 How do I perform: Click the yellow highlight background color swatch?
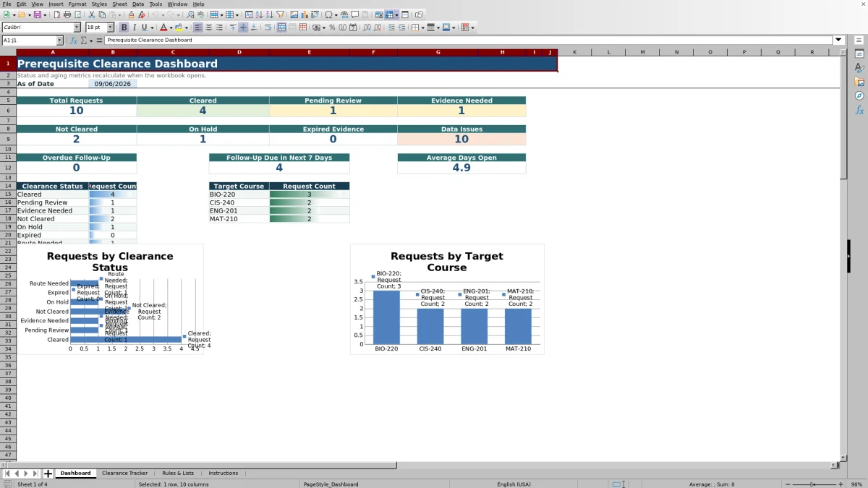click(x=178, y=27)
